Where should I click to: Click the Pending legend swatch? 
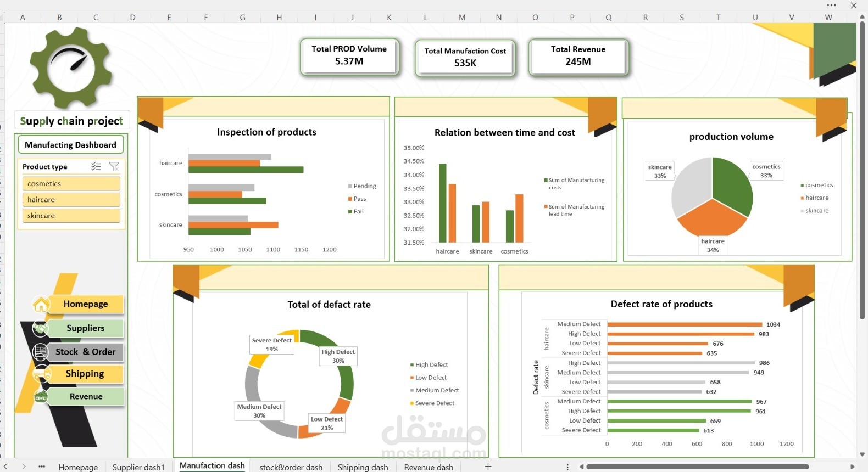pos(350,186)
